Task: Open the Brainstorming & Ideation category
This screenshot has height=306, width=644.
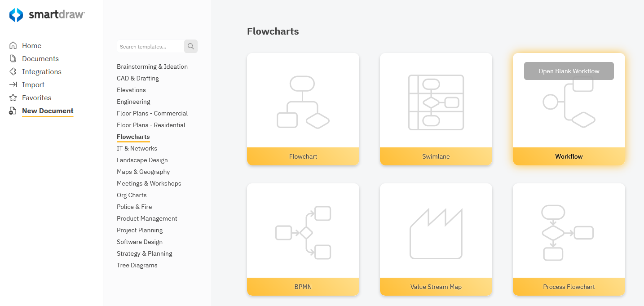Action: click(x=152, y=67)
